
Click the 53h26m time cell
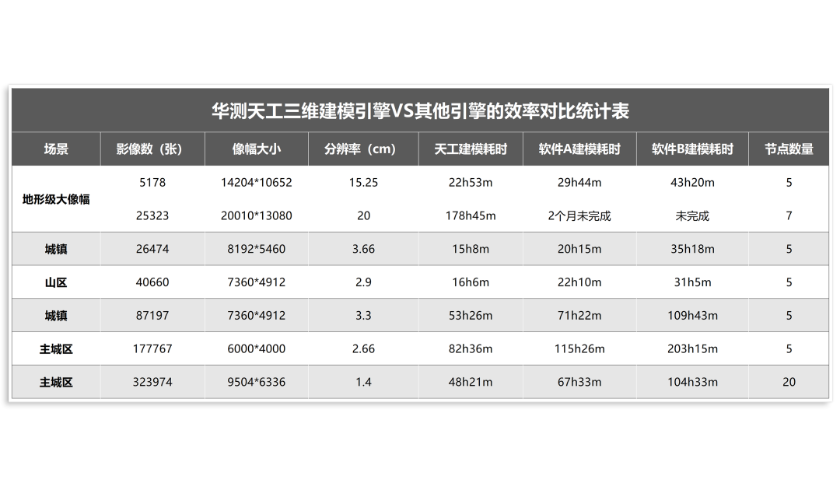[471, 316]
